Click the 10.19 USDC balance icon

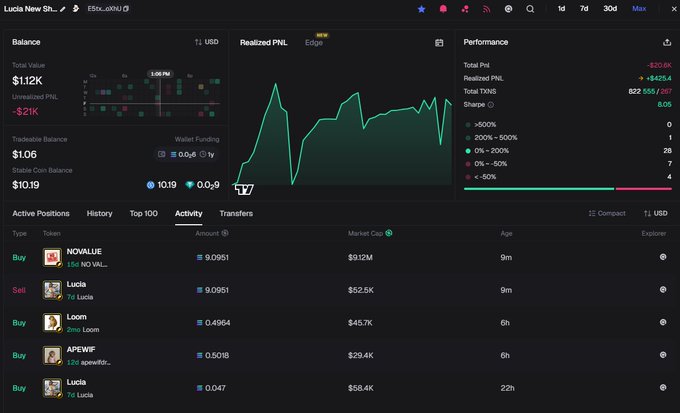click(x=150, y=185)
